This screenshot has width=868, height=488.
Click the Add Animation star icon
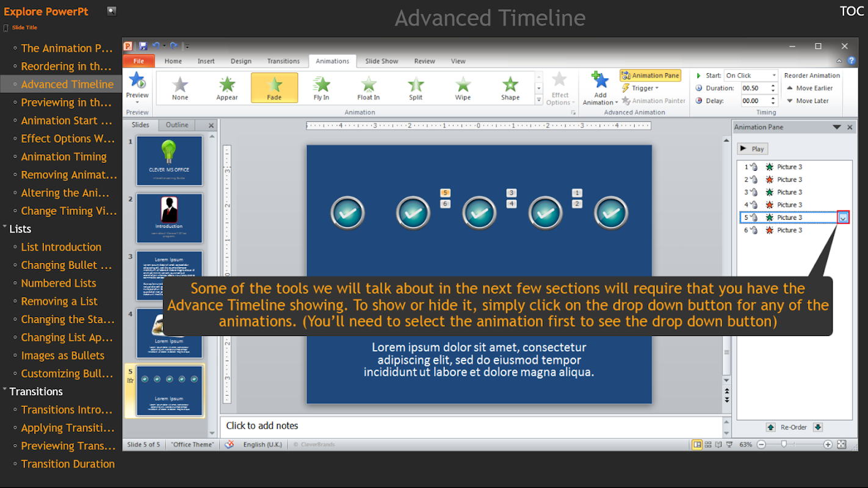[x=601, y=81]
